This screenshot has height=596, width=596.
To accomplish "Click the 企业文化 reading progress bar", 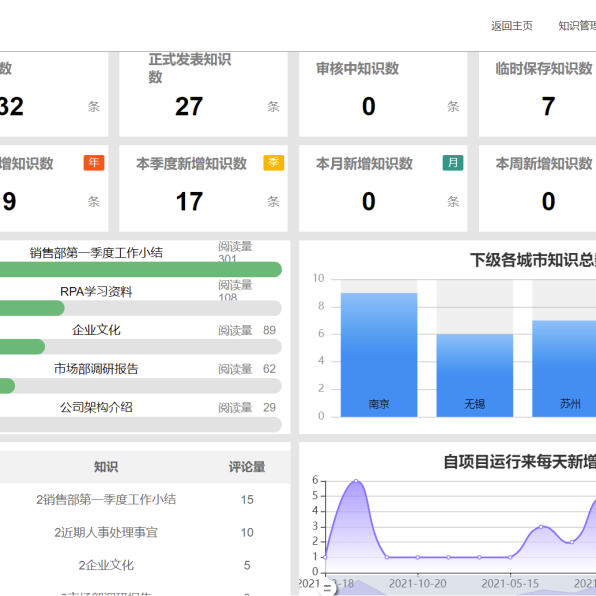I will [141, 347].
